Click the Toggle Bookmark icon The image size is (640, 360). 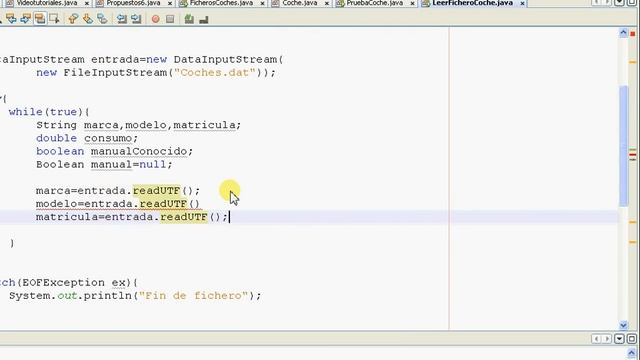click(x=102, y=19)
